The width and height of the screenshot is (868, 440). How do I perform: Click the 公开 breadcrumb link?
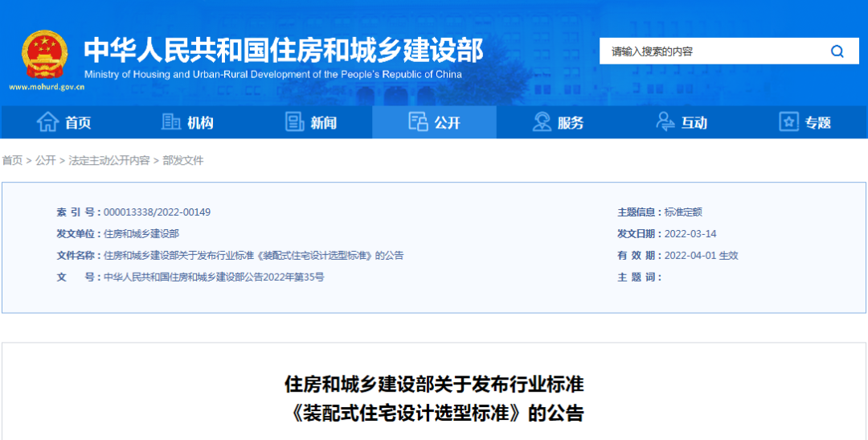click(x=45, y=161)
